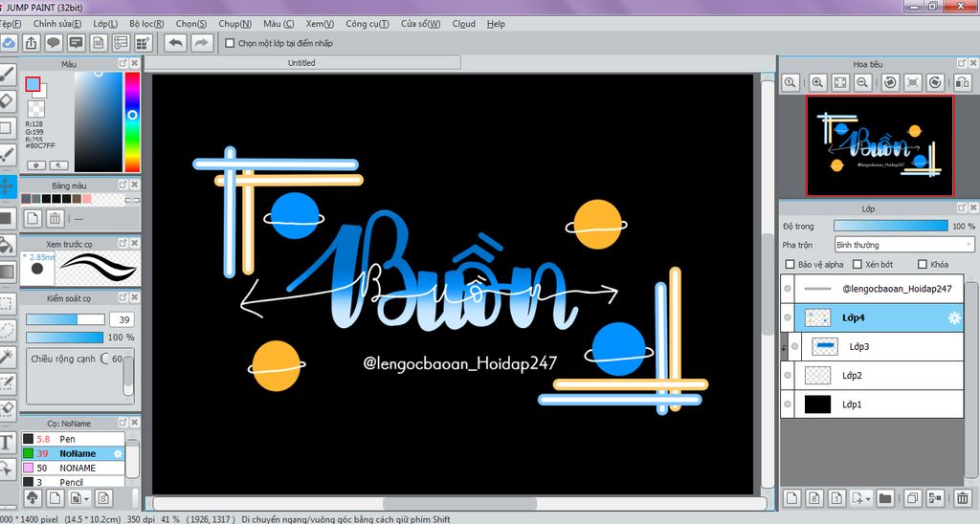
Task: Toggle Bảo vệ alpha checkbox
Action: tap(790, 264)
